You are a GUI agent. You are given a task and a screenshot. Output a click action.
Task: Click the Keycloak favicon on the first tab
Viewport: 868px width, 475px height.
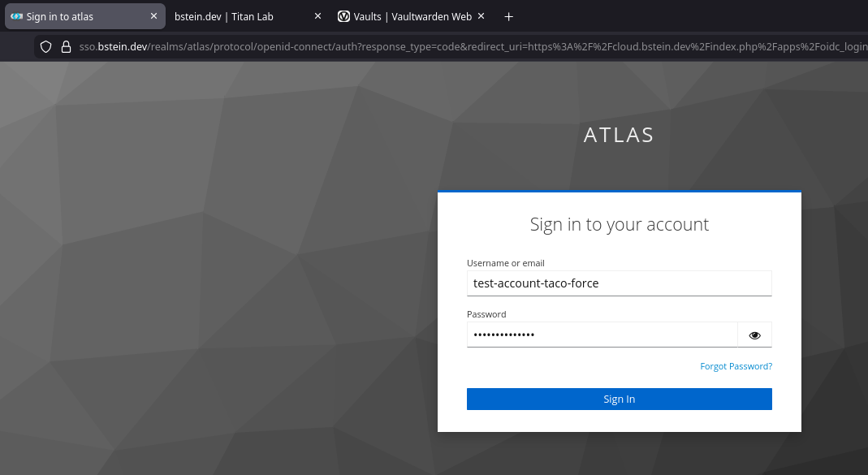16,16
